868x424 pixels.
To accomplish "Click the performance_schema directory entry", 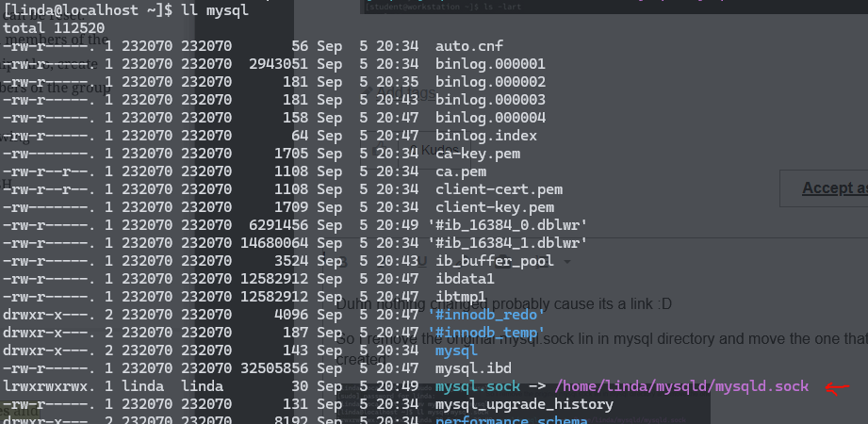I will [x=511, y=420].
